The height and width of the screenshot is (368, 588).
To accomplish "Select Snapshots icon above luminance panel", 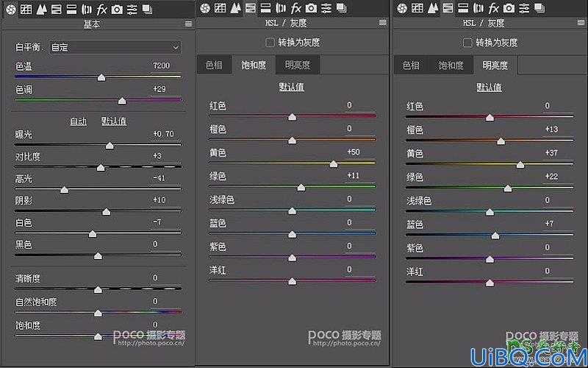I will point(539,8).
